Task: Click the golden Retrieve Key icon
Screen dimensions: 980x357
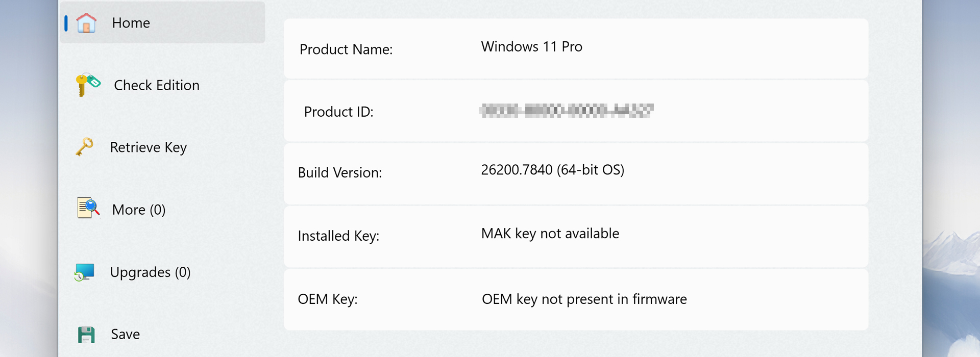Action: (85, 147)
